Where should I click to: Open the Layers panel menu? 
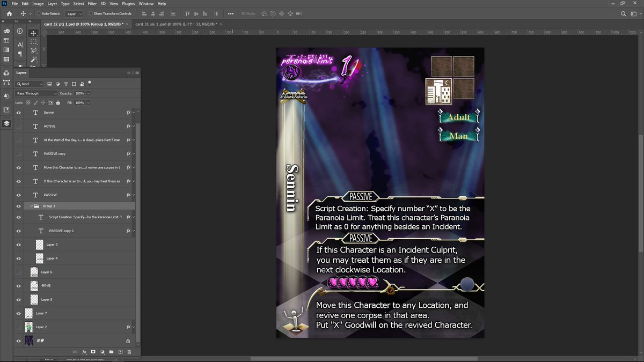137,72
